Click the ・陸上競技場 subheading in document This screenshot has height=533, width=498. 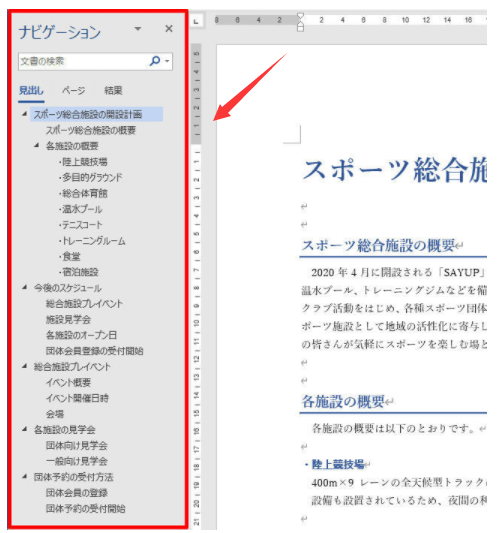(334, 464)
